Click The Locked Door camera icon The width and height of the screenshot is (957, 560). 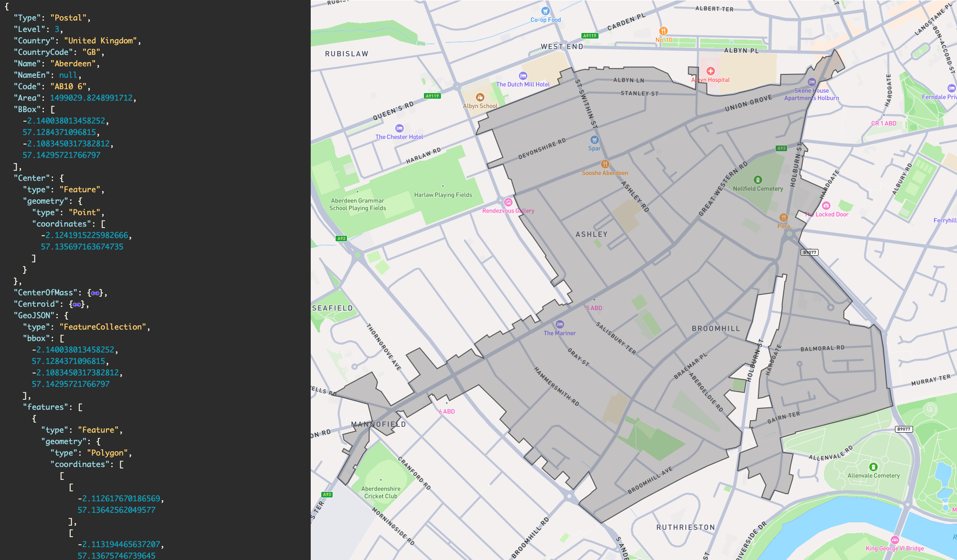(826, 206)
